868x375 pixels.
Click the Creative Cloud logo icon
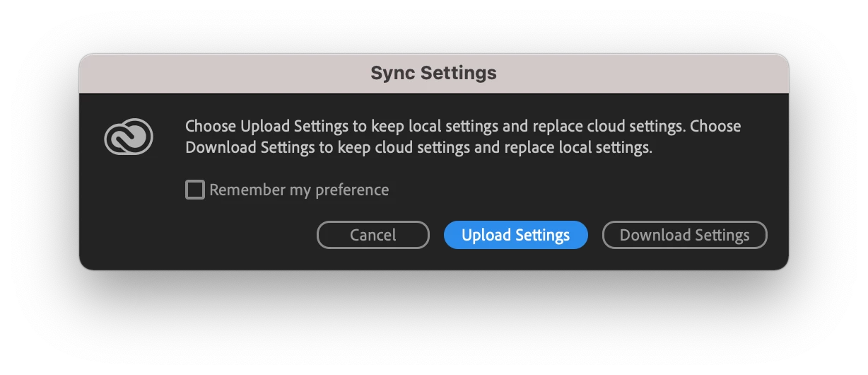[129, 137]
